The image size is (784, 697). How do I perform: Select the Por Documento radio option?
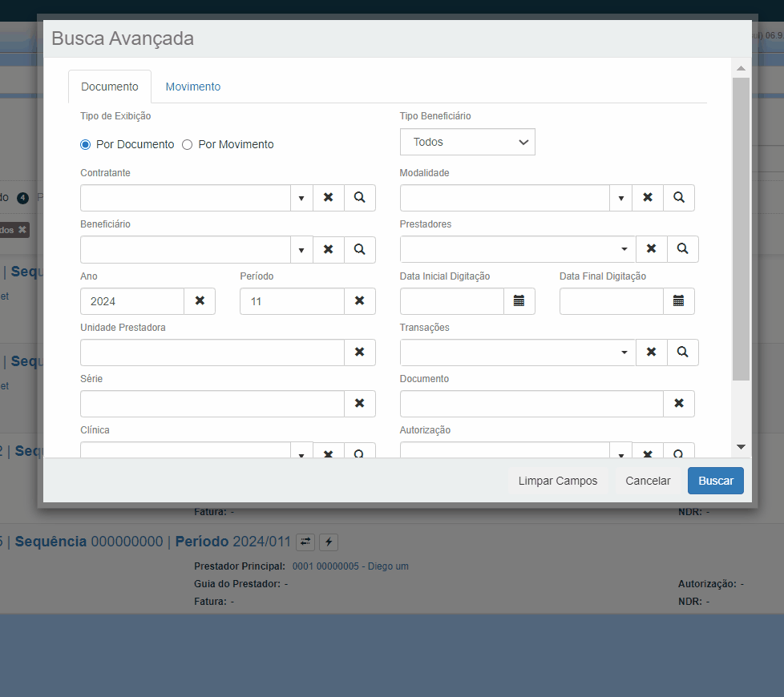point(86,145)
